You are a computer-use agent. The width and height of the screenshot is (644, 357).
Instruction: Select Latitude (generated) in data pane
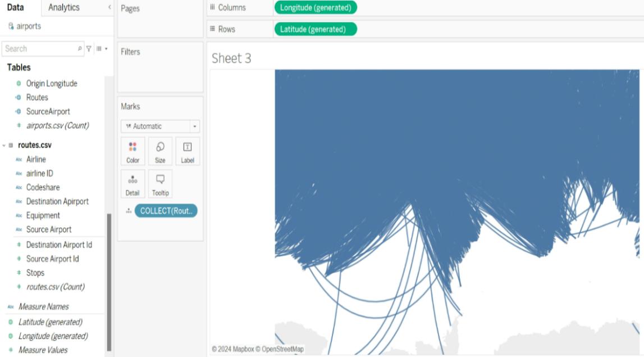click(x=51, y=322)
